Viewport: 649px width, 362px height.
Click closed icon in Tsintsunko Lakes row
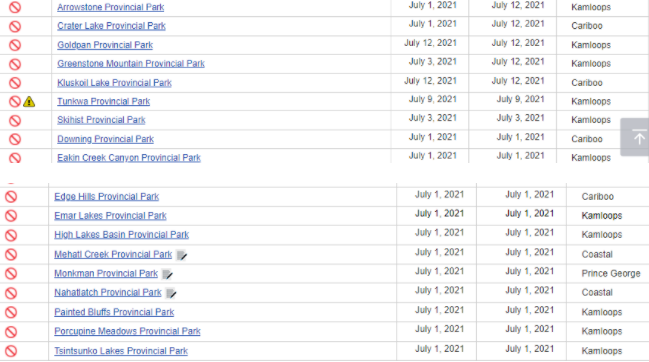[x=11, y=351]
